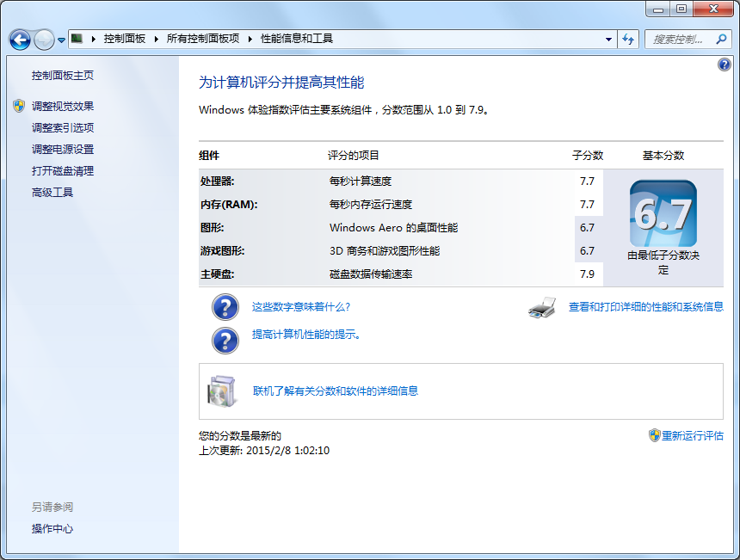Click the Back navigation arrow button

point(20,40)
